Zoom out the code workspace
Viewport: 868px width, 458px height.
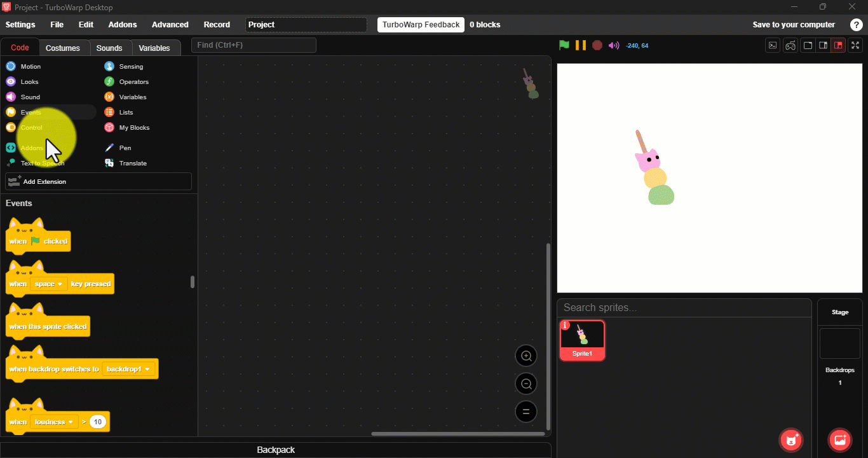tap(526, 384)
